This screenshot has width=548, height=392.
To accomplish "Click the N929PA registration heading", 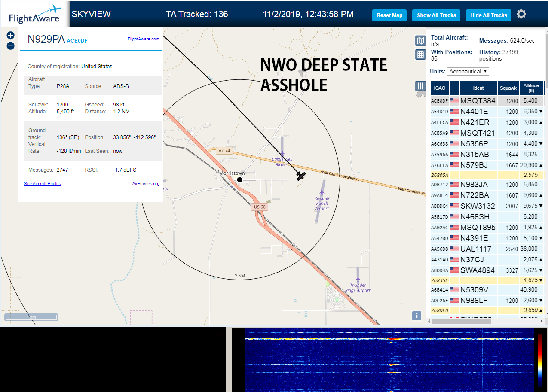I will [46, 39].
